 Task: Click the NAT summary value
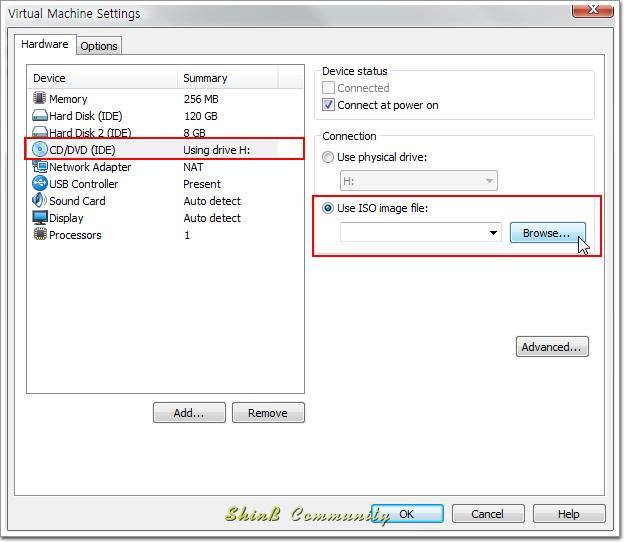[x=193, y=167]
